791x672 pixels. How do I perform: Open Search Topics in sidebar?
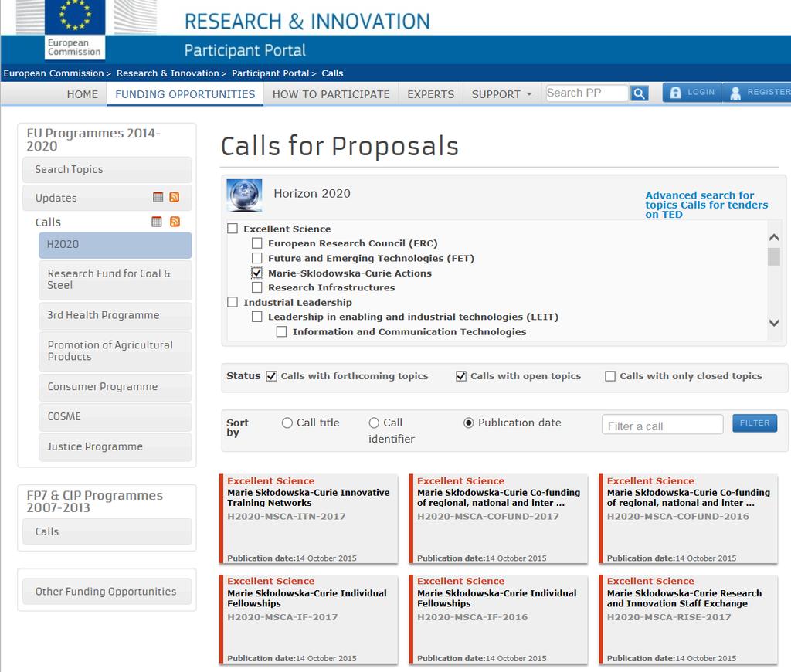[x=107, y=169]
